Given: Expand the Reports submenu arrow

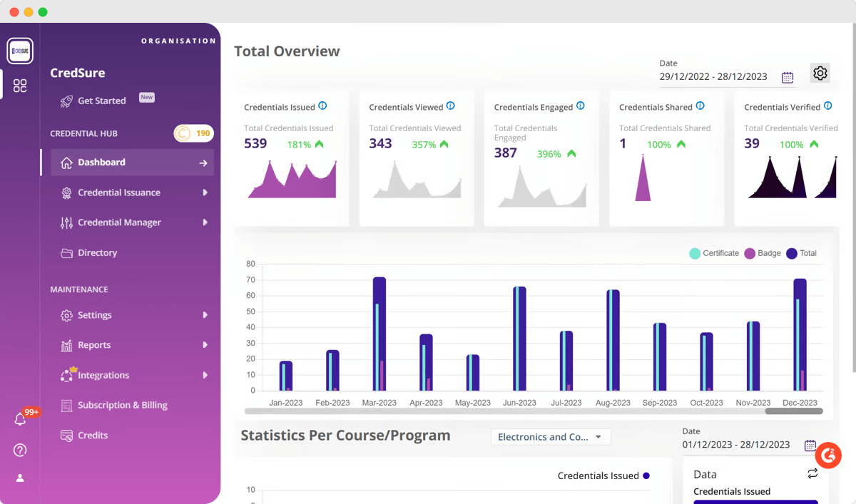Looking at the screenshot, I should point(205,345).
